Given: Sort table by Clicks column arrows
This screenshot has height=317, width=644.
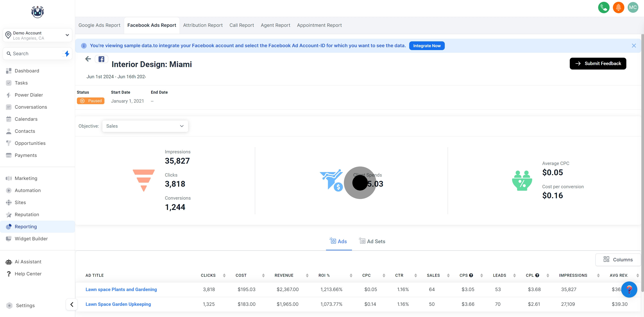Looking at the screenshot, I should [x=224, y=275].
